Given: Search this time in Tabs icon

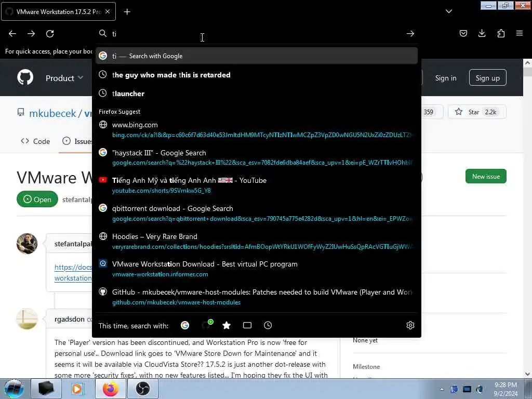Looking at the screenshot, I should pyautogui.click(x=247, y=325).
